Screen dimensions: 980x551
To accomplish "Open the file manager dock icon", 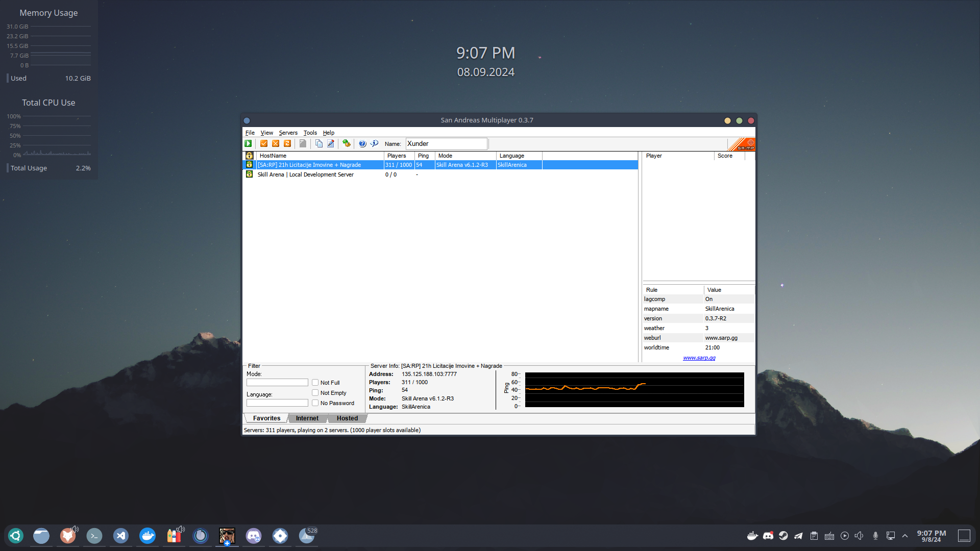I will click(x=41, y=536).
